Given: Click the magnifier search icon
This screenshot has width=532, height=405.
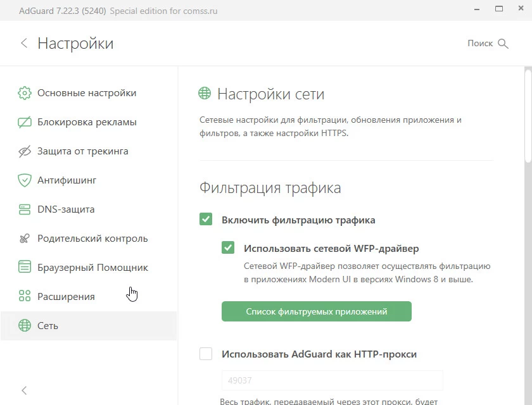Looking at the screenshot, I should 503,44.
